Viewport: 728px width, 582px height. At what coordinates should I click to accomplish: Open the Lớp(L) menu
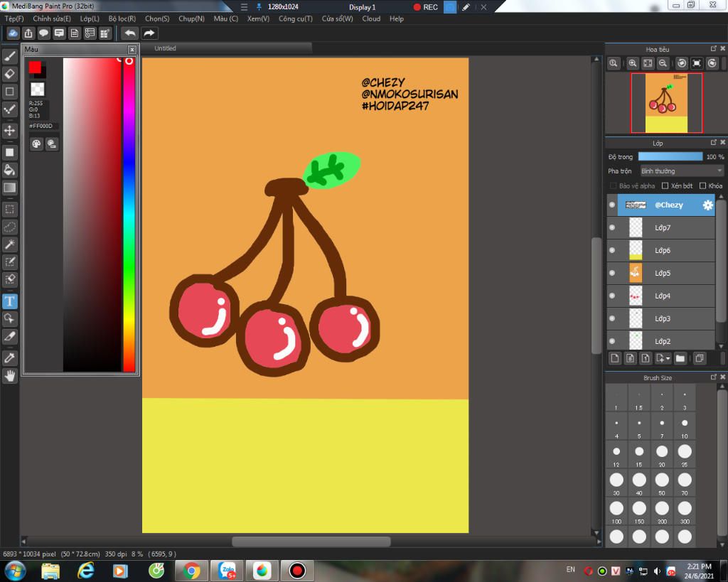coord(90,18)
